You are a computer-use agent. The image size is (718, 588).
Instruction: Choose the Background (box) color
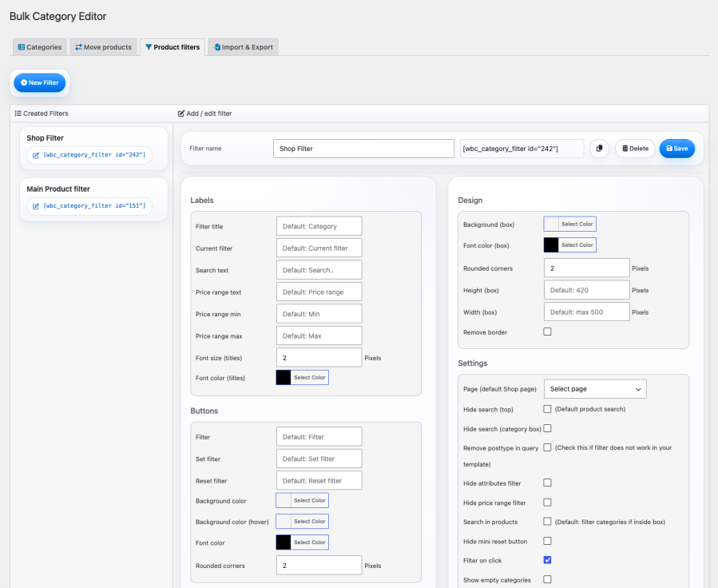pos(570,224)
